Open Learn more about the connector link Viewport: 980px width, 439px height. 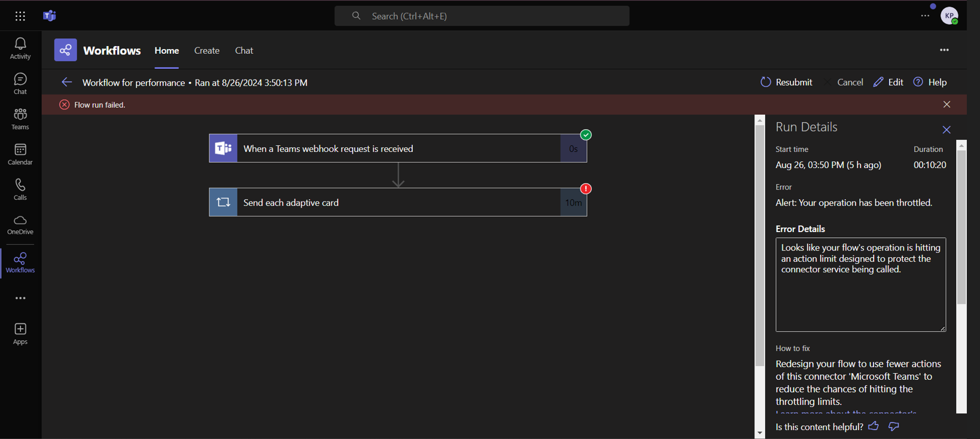pyautogui.click(x=846, y=411)
